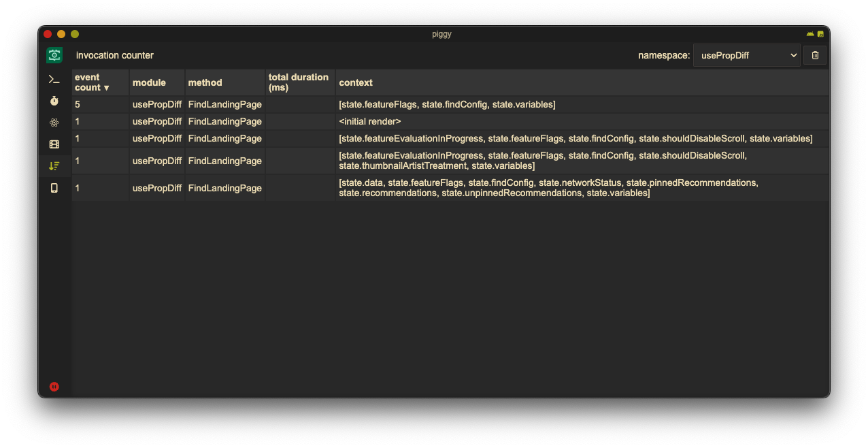Screen dimensions: 868x448
Task: Select the row with event count 5
Action: point(447,104)
